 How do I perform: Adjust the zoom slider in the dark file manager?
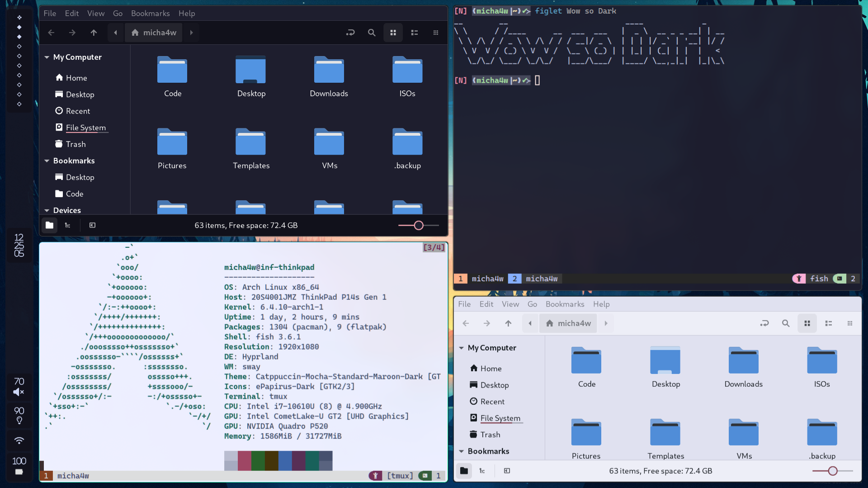[419, 225]
